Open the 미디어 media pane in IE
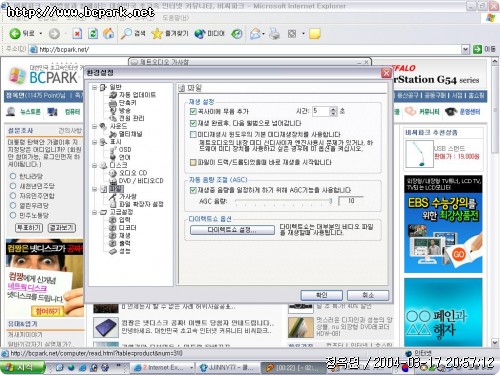 210,33
